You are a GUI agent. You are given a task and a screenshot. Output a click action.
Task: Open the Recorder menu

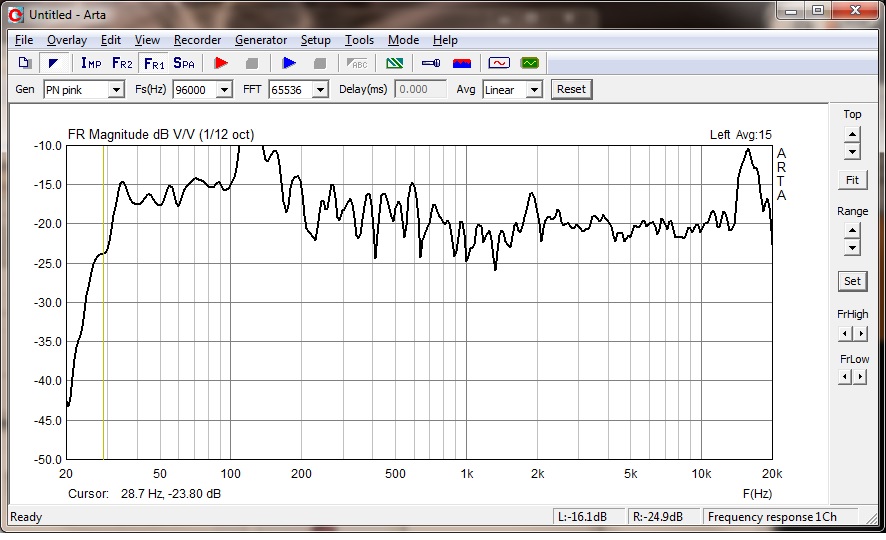point(197,40)
